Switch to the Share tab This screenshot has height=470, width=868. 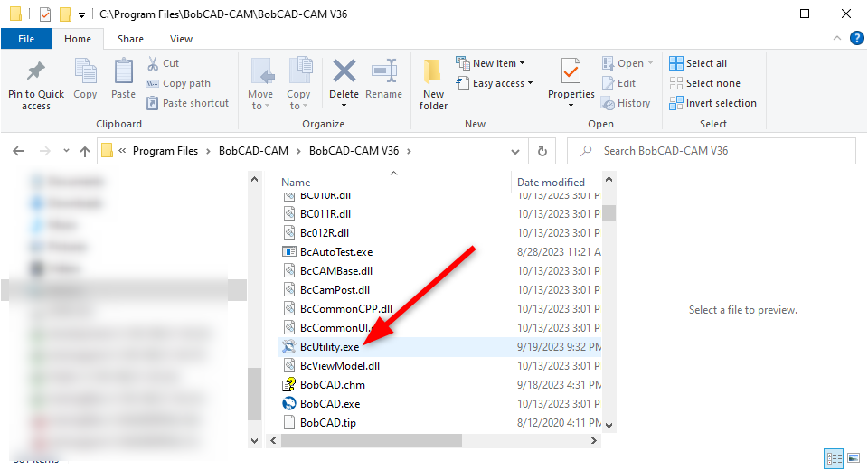click(x=130, y=39)
